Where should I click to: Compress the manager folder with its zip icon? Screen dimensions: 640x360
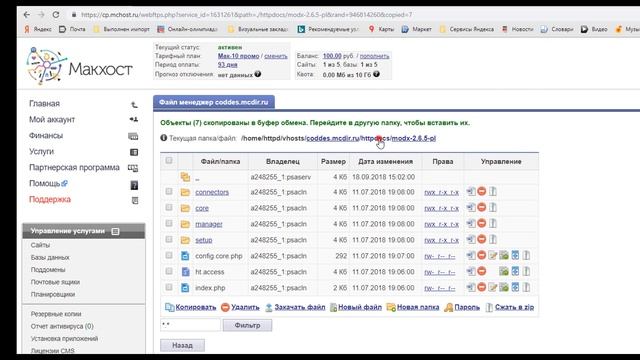click(x=493, y=223)
